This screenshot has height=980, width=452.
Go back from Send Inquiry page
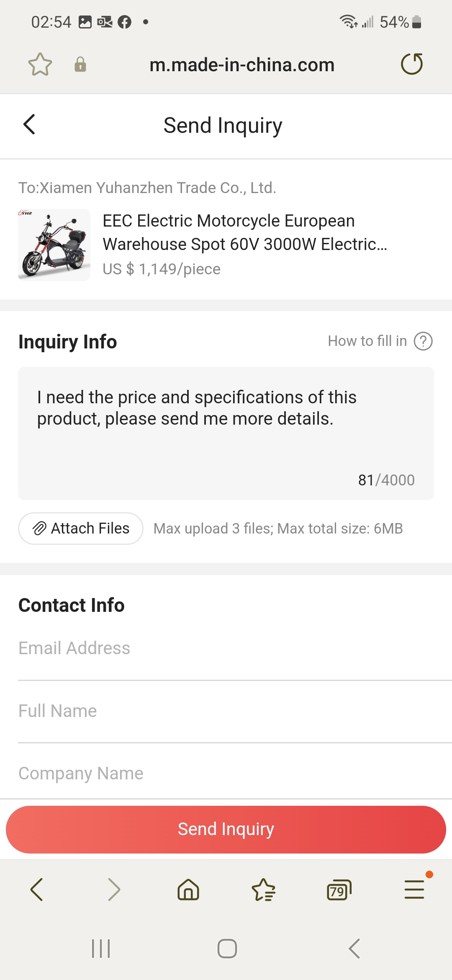tap(29, 124)
